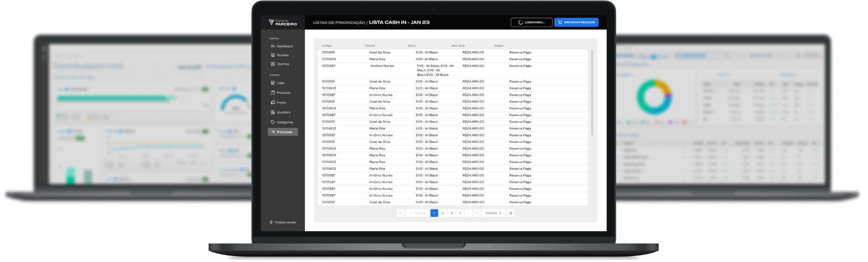The image size is (868, 262).
Task: Click the Próxima next page button
Action: point(493,213)
